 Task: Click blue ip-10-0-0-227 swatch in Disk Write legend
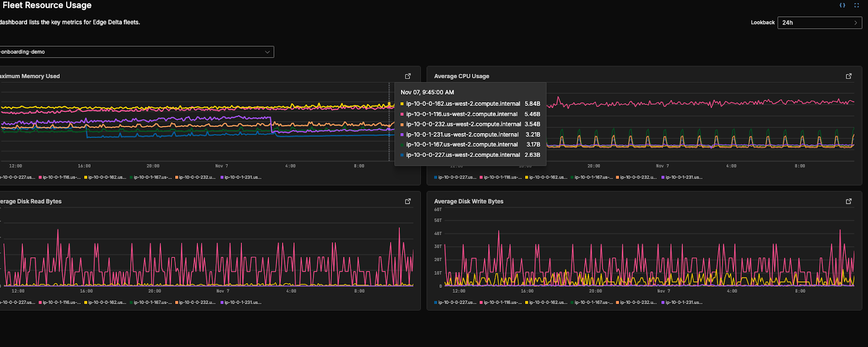[x=436, y=302]
